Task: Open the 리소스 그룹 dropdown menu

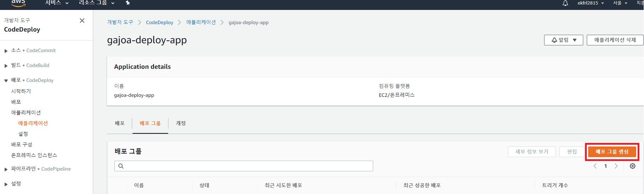Action: tap(97, 3)
